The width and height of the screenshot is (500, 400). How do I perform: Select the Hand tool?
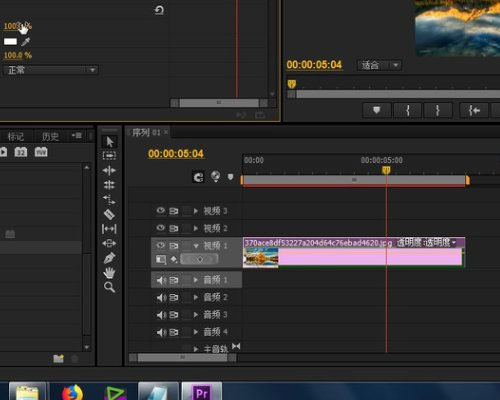(x=109, y=273)
